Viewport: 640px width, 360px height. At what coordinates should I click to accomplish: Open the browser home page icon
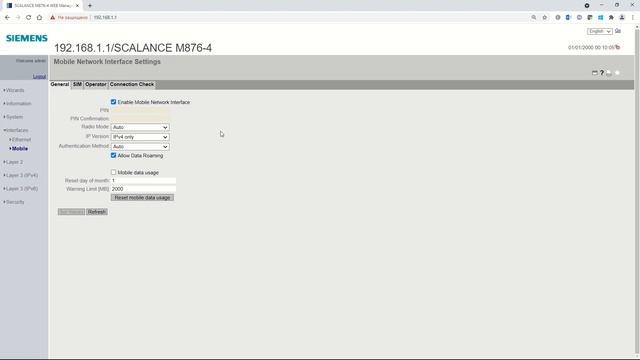[39, 18]
